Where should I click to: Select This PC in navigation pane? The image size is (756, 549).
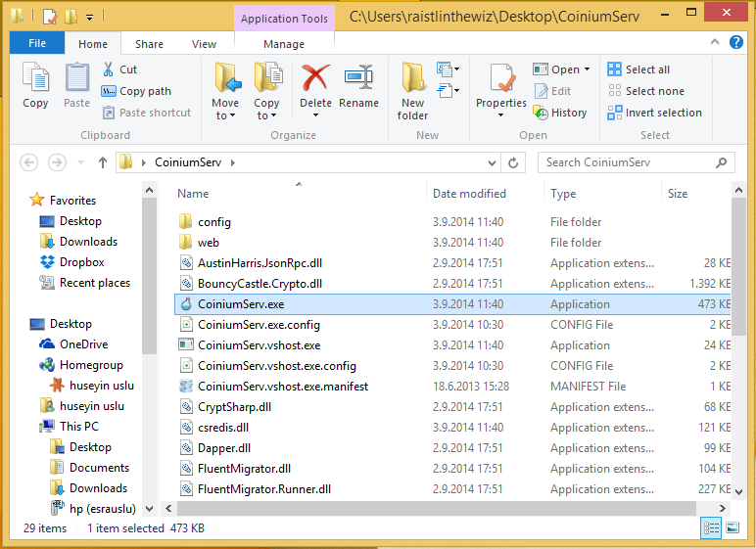coord(69,427)
